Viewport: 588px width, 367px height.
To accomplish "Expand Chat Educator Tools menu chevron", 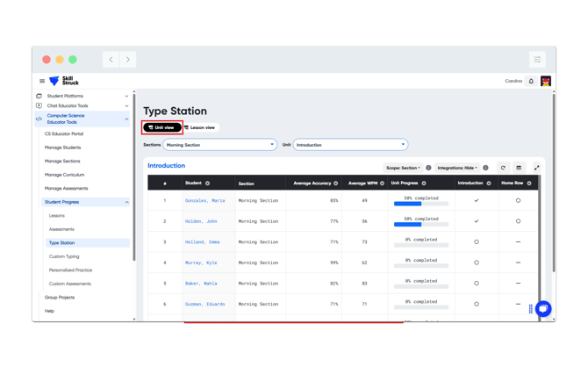I will tap(126, 106).
